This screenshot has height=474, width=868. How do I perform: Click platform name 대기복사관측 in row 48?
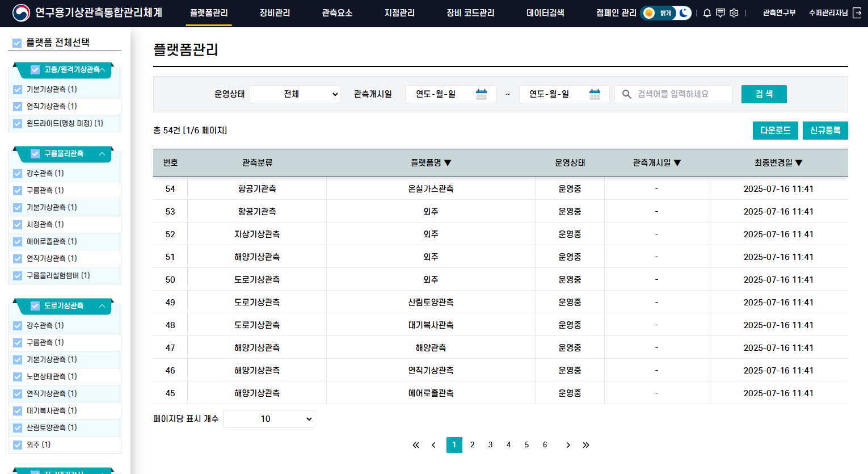pos(431,325)
